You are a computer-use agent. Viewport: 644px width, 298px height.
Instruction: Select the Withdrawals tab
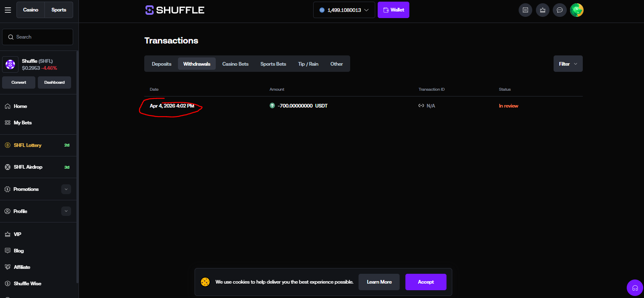coord(197,64)
